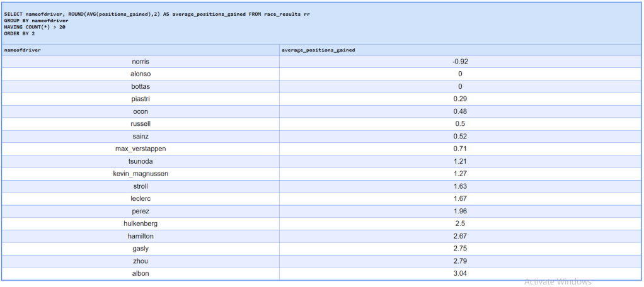Viewport: 644px width, 287px height.
Task: Click the piastri driver name cell
Action: [x=140, y=99]
